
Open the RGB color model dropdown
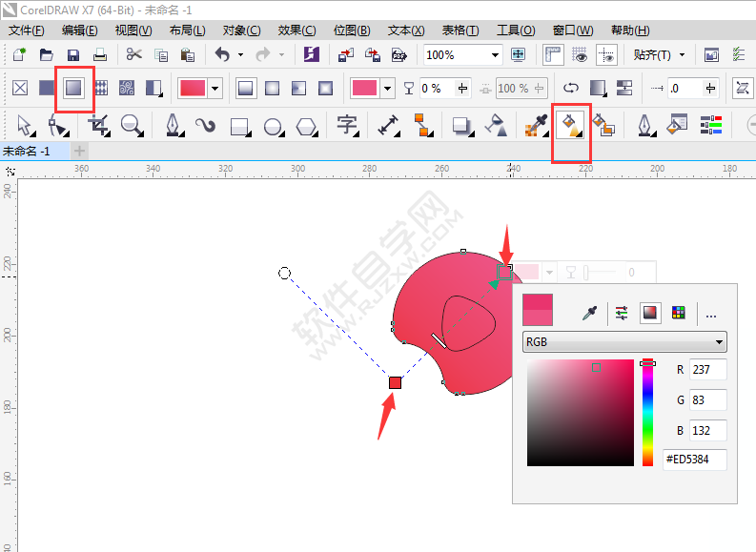(x=624, y=341)
